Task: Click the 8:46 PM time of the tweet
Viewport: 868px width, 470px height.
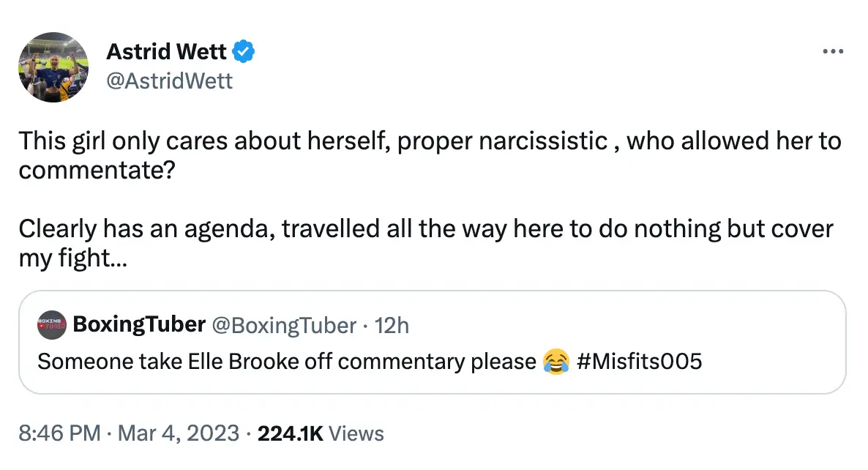Action: point(60,433)
